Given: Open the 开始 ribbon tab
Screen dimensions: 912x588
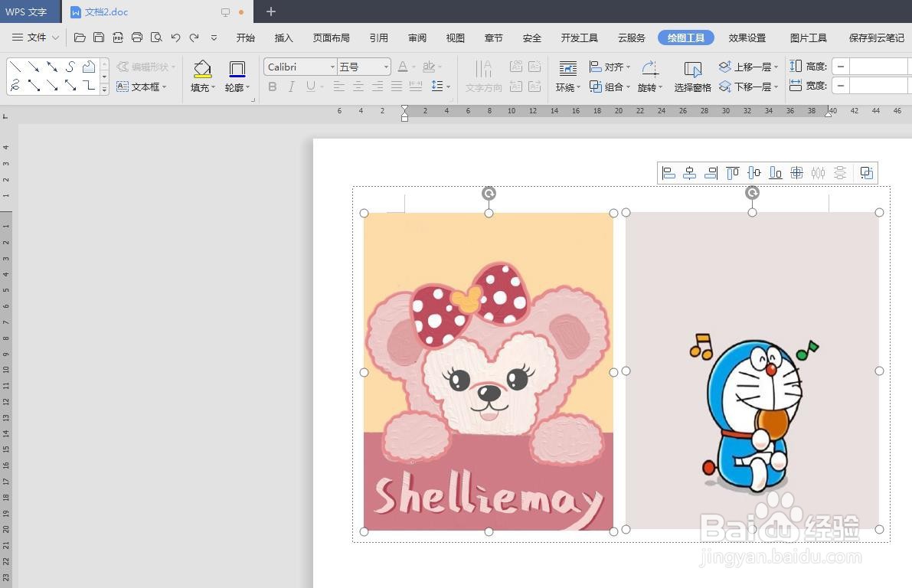Looking at the screenshot, I should [x=246, y=38].
